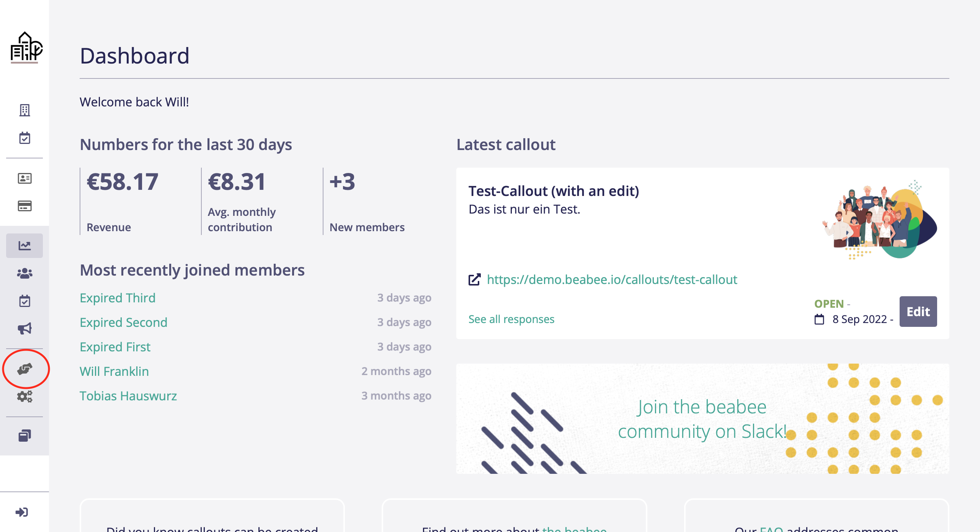Open member Expired Third
Viewport: 980px width, 532px height.
point(118,298)
